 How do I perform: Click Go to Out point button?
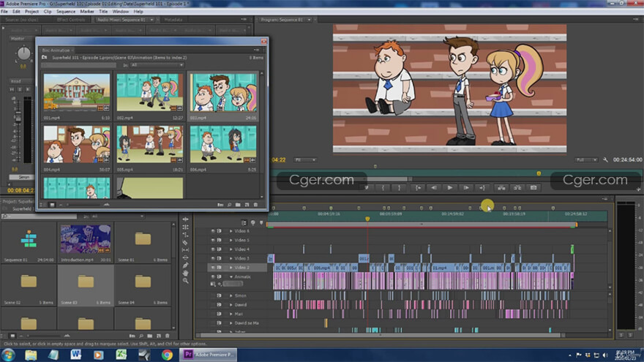[x=482, y=187]
